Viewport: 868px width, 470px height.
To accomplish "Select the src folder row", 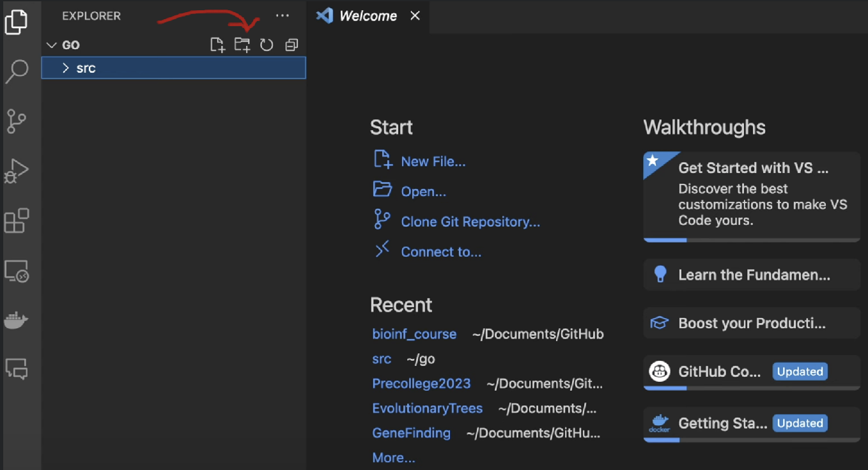I will [x=174, y=68].
